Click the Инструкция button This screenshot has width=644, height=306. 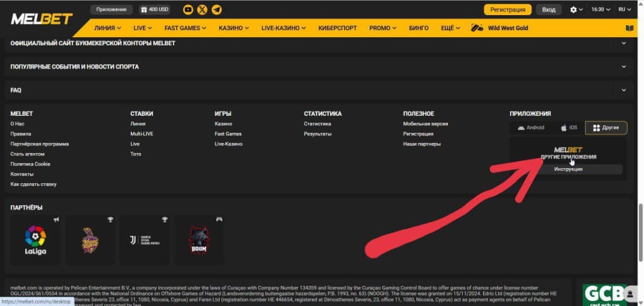click(569, 169)
